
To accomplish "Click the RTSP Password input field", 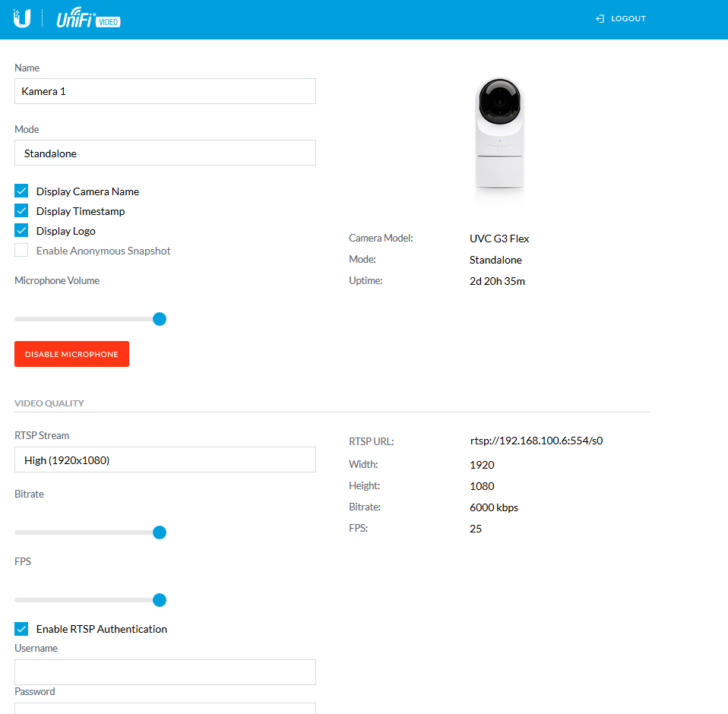I will (165, 708).
